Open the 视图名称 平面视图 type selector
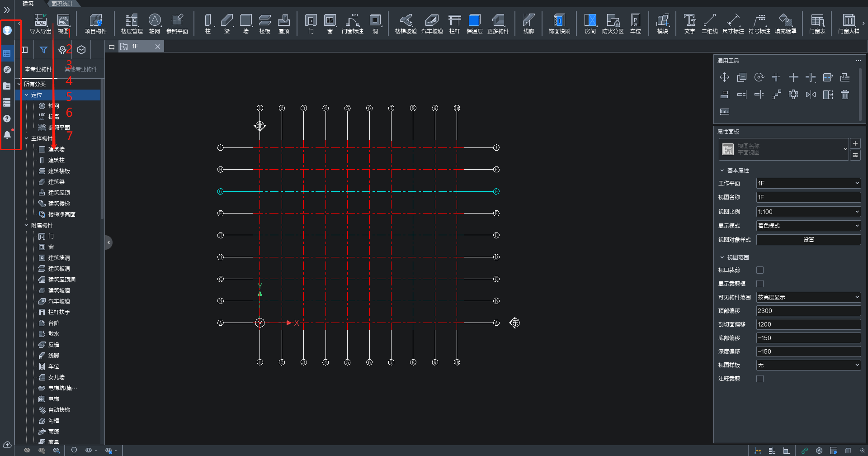The height and width of the screenshot is (456, 868). (783, 149)
